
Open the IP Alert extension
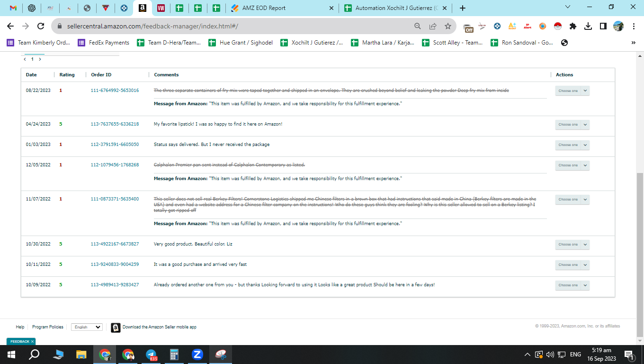click(527, 27)
